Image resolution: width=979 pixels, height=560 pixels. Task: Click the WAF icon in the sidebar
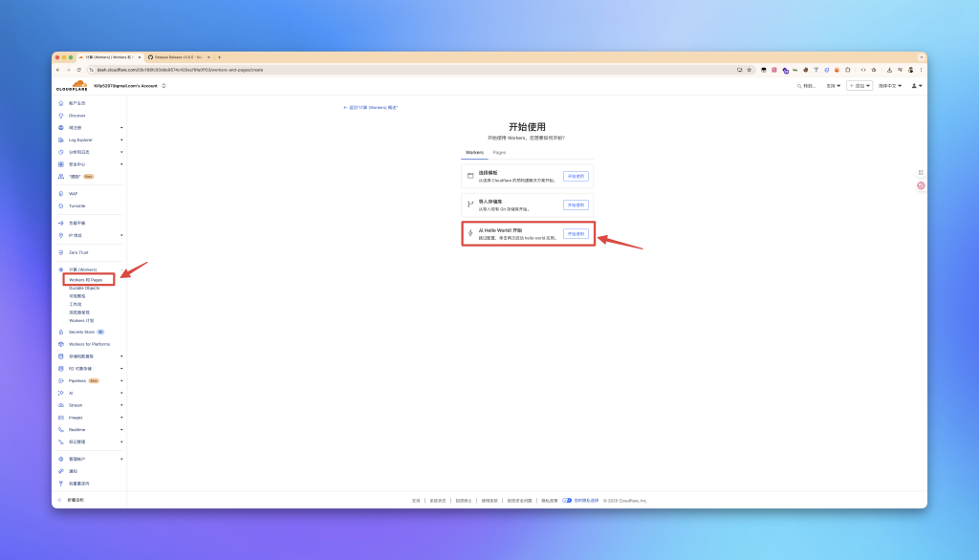coord(61,194)
